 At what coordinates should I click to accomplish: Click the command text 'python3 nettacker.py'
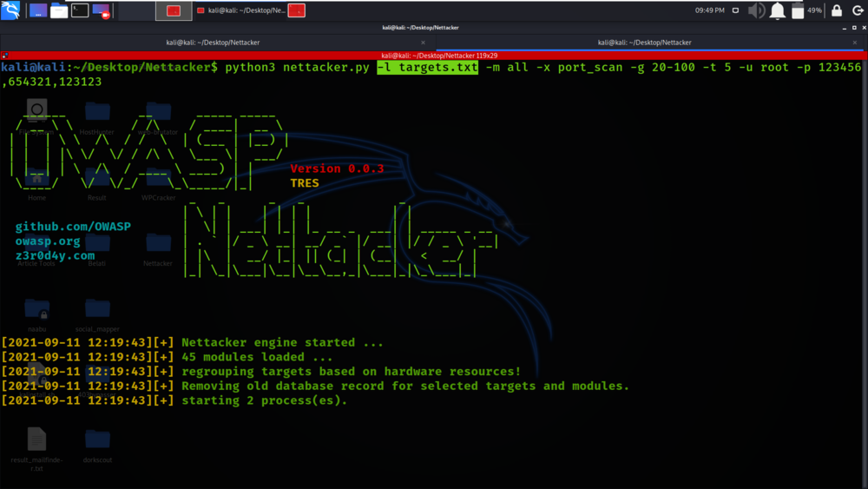point(297,68)
